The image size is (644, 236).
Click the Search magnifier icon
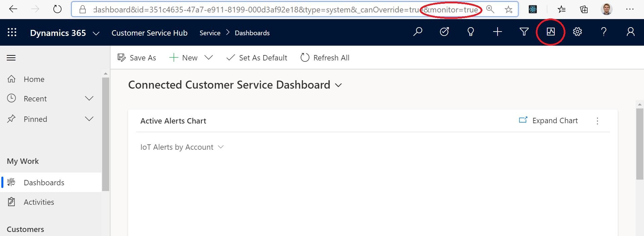click(418, 32)
